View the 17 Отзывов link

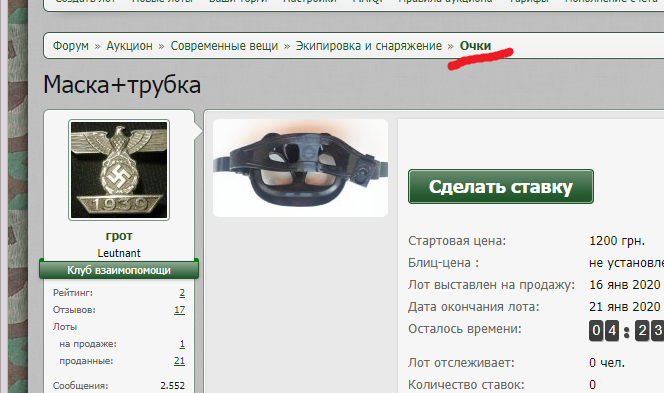180,310
